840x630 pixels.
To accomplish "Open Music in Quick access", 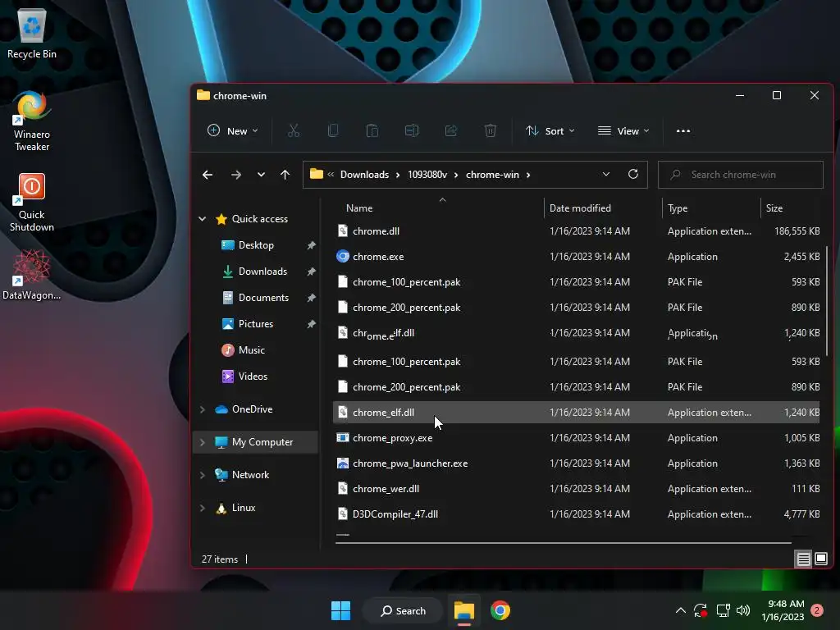I will point(251,349).
